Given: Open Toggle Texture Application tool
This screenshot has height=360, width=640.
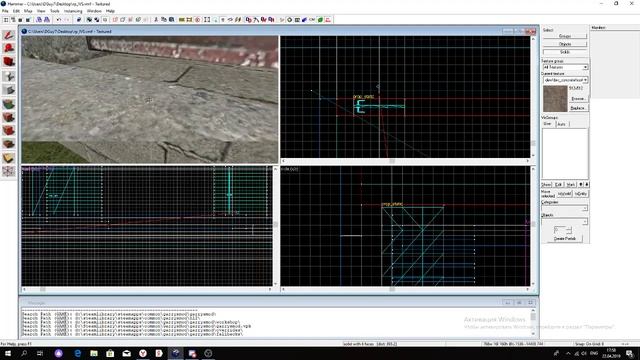Looking at the screenshot, I should click(9, 104).
